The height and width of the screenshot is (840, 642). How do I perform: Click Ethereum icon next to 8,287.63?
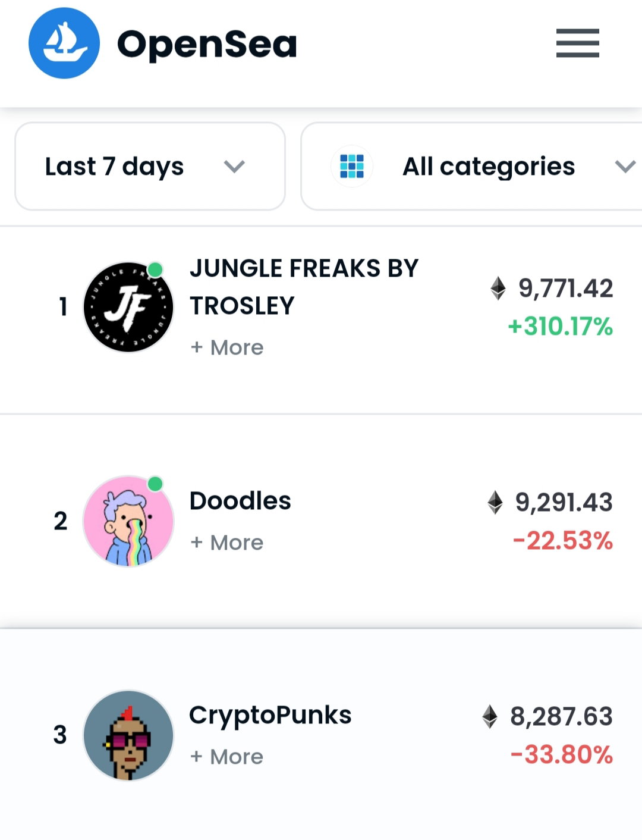click(490, 716)
